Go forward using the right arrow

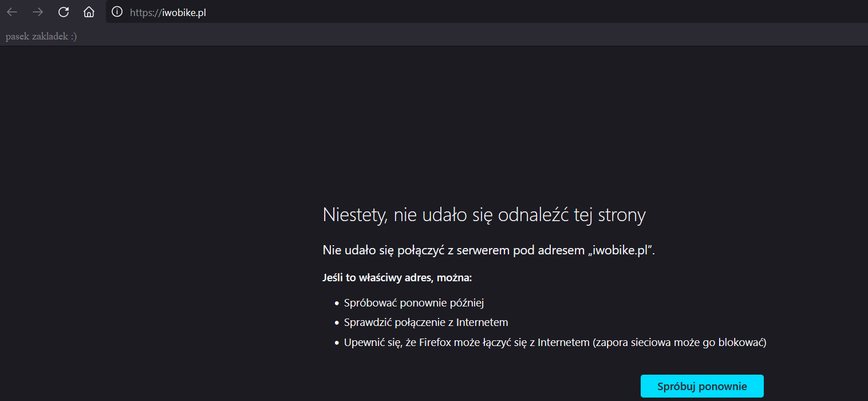pyautogui.click(x=38, y=12)
